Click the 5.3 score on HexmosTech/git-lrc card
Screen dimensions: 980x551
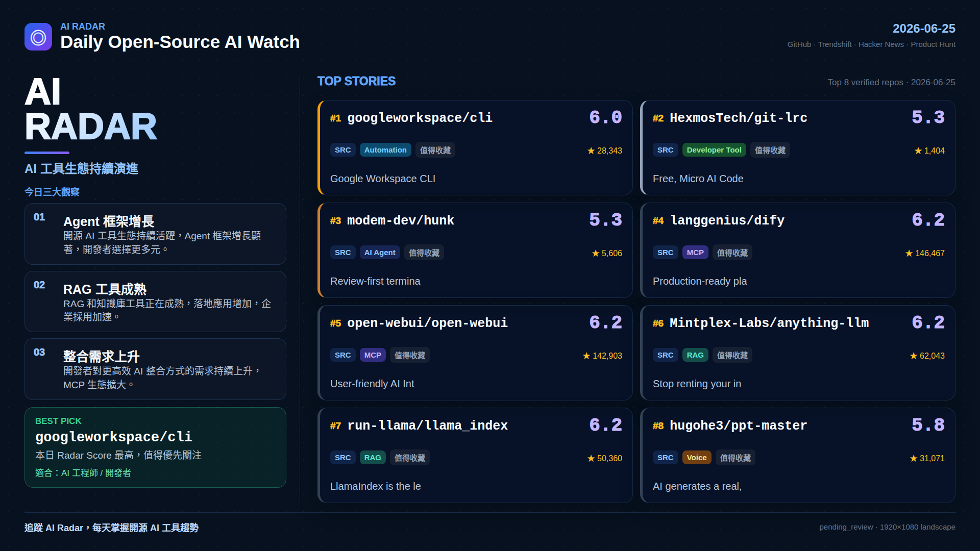(928, 118)
